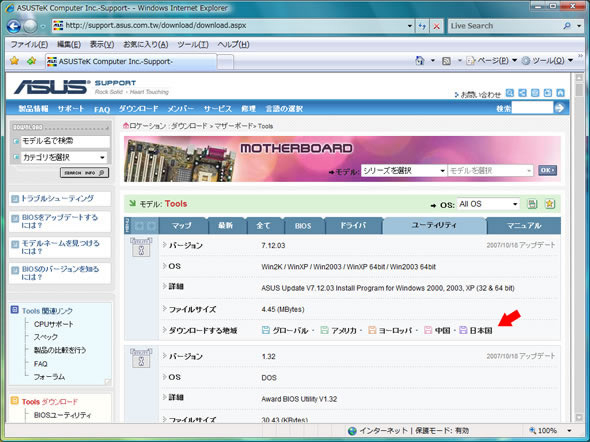The height and width of the screenshot is (442, 590).
Task: Click the browser Forward arrow button
Action: coord(30,26)
